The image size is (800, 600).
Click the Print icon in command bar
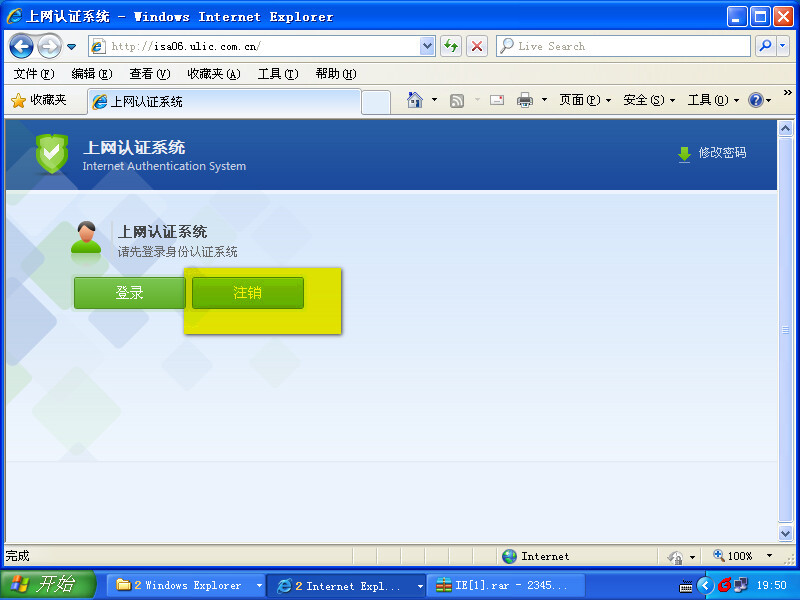coord(525,100)
